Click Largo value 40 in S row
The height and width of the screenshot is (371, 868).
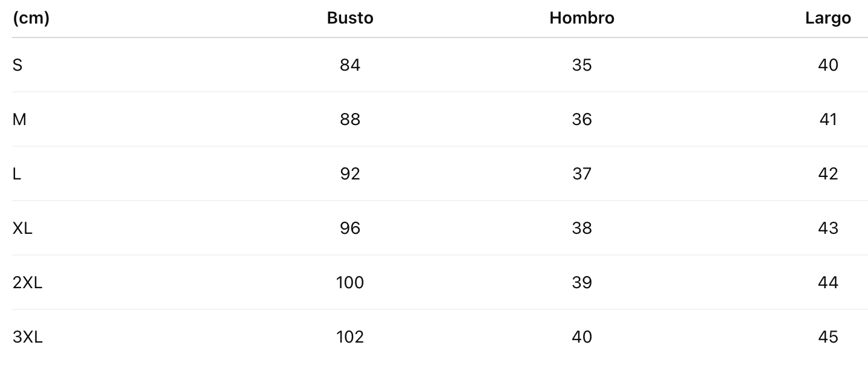coord(828,65)
